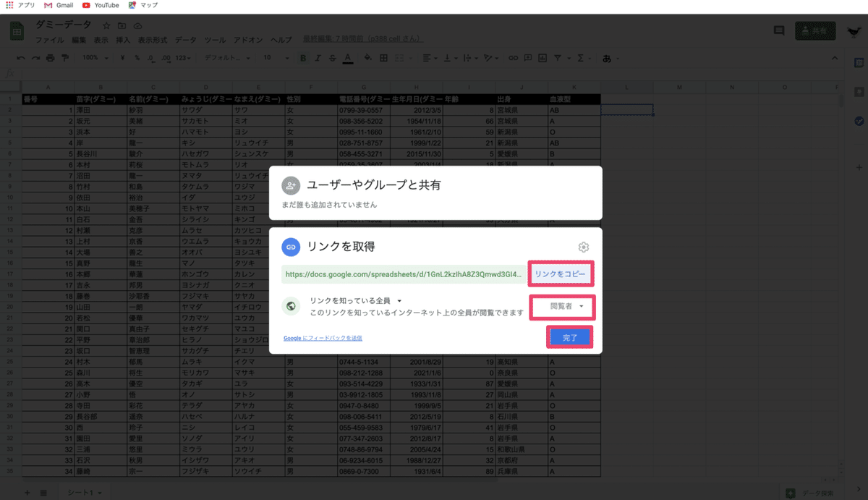Viewport: 868px width, 500px height.
Task: Select the text color icon
Action: [x=347, y=58]
